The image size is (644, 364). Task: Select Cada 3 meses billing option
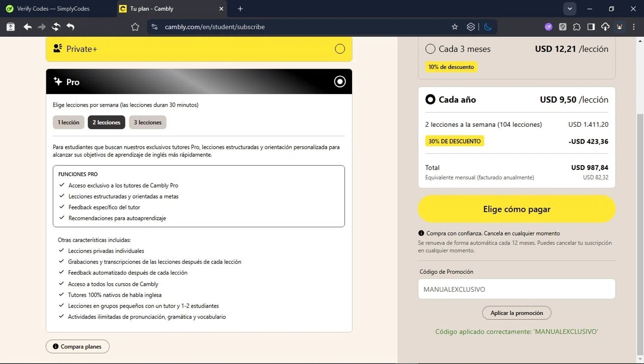(430, 49)
